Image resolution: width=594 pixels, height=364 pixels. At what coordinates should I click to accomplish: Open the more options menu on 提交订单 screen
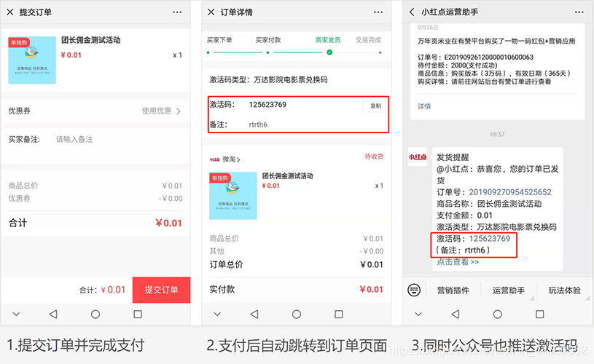177,12
